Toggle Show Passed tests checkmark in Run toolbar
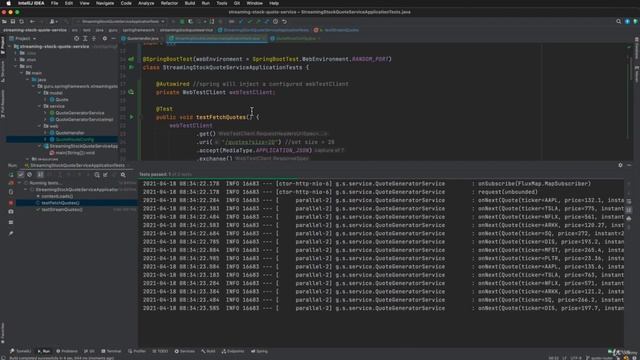640x360 pixels. coord(21,175)
